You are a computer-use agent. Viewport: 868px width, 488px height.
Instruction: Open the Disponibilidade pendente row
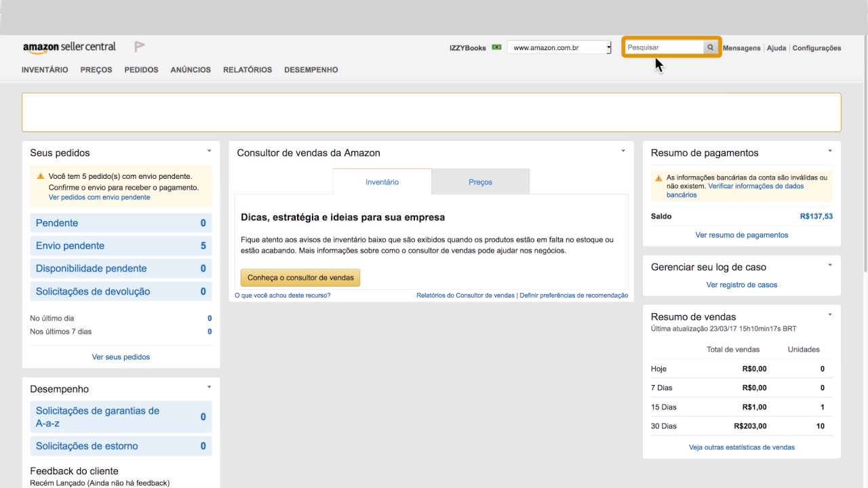coord(121,268)
